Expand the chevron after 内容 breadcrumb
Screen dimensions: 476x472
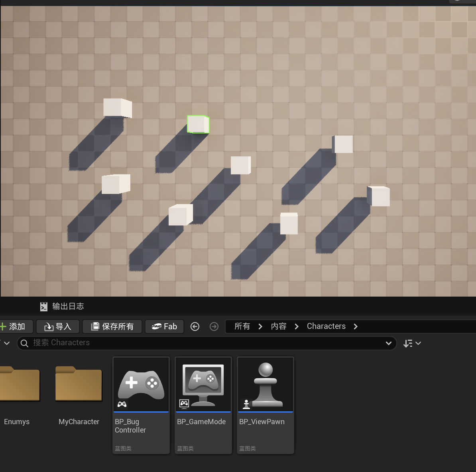[297, 326]
